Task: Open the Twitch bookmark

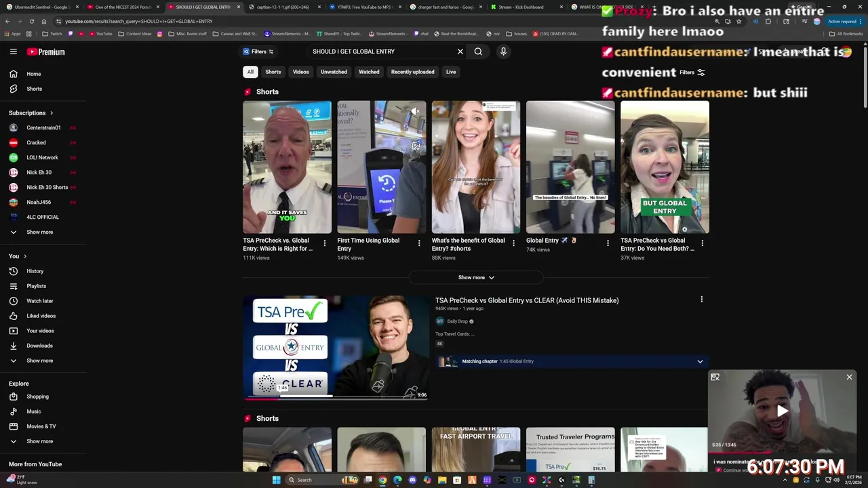Action: 52,34
